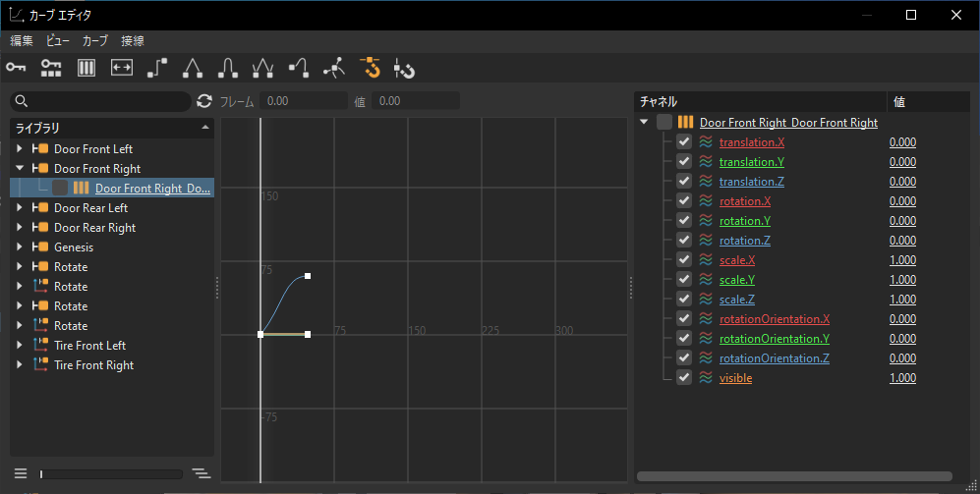Expand the Genesis library item
Image resolution: width=980 pixels, height=494 pixels.
pos(20,247)
